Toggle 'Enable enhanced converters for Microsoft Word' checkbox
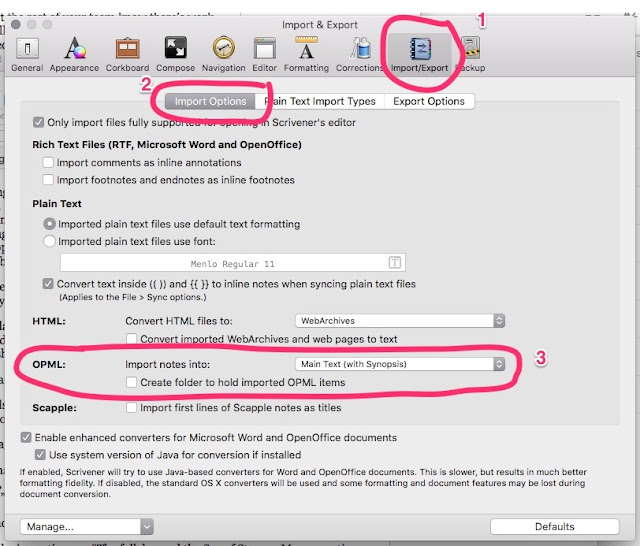This screenshot has height=546, width=640. [x=26, y=437]
